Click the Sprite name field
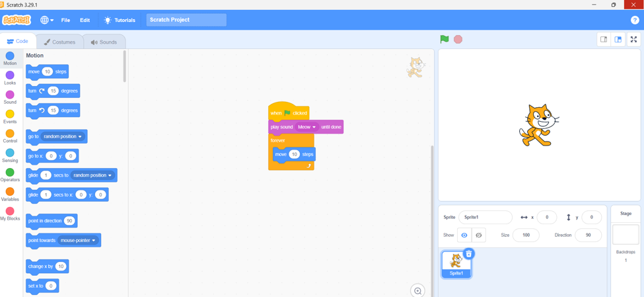The height and width of the screenshot is (297, 644). pyautogui.click(x=485, y=217)
